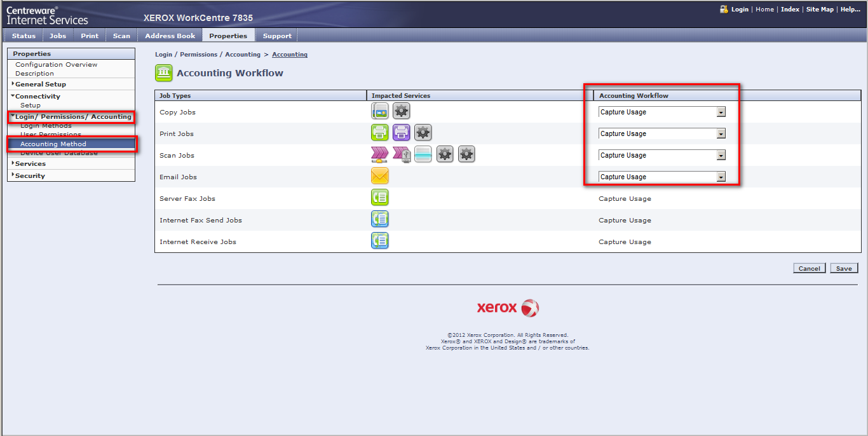
Task: Click the Internet Receive Jobs icon
Action: pyautogui.click(x=379, y=241)
